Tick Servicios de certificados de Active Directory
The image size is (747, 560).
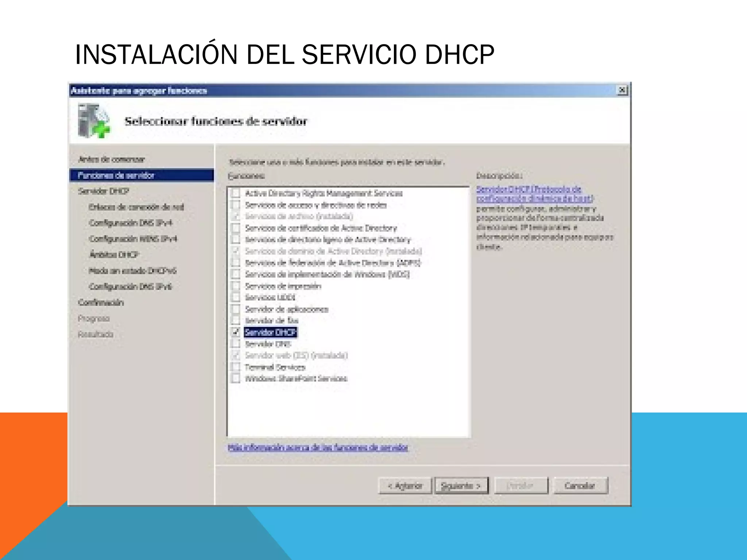coord(236,228)
